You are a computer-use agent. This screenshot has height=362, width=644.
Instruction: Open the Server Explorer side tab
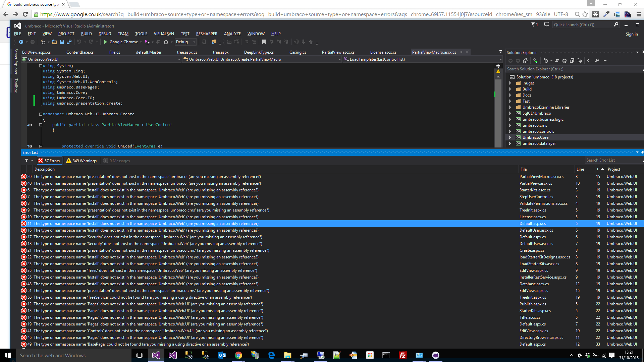[16, 61]
